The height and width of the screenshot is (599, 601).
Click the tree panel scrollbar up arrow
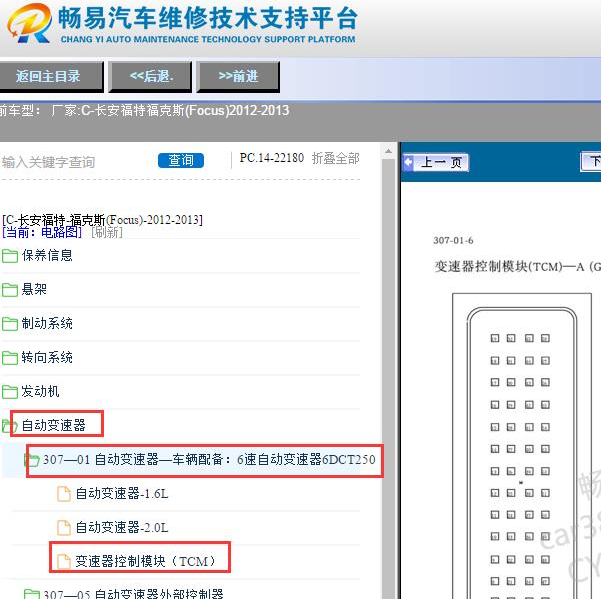388,151
